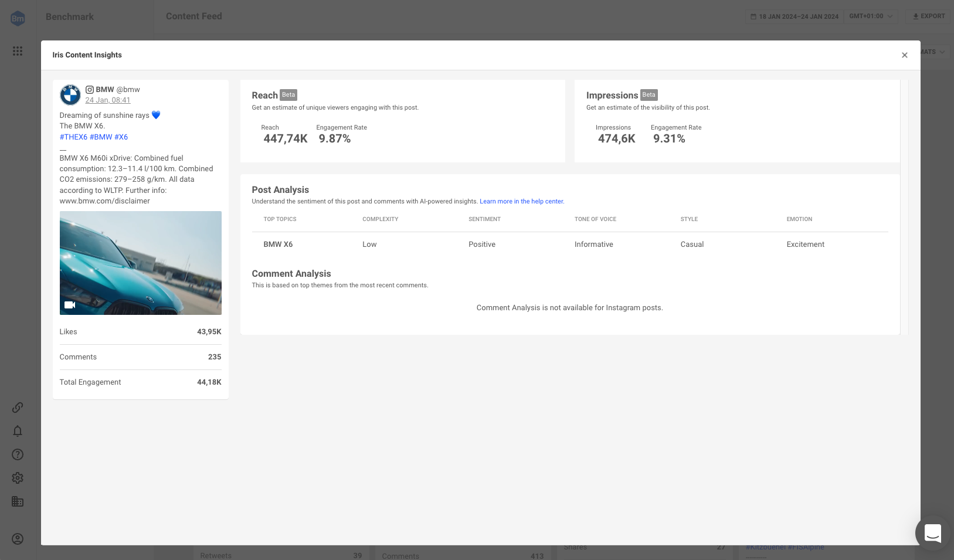Image resolution: width=954 pixels, height=560 pixels.
Task: Click the Comment Analysis not available message
Action: tap(570, 308)
